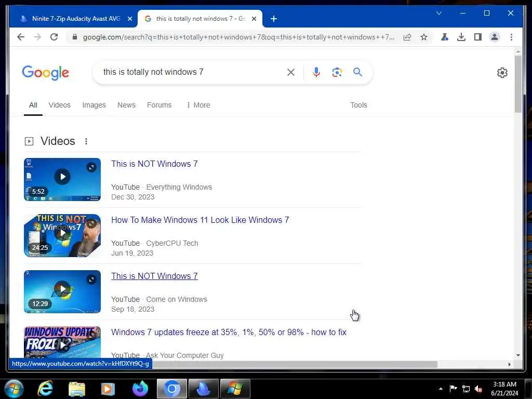Search by image with the Lens icon
Viewport: 532px width, 399px height.
click(x=337, y=72)
